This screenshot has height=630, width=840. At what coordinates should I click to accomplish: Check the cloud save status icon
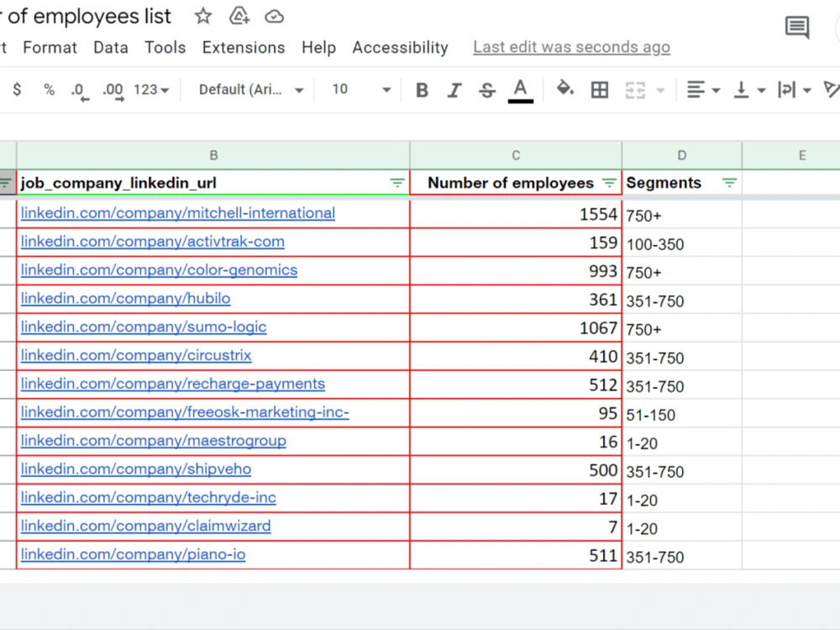coord(275,17)
